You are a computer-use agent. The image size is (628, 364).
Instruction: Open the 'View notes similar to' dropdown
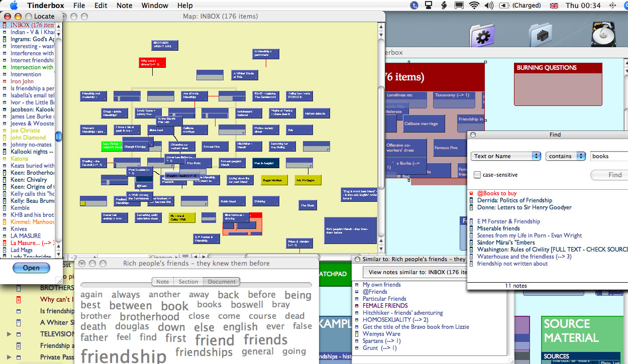416,272
